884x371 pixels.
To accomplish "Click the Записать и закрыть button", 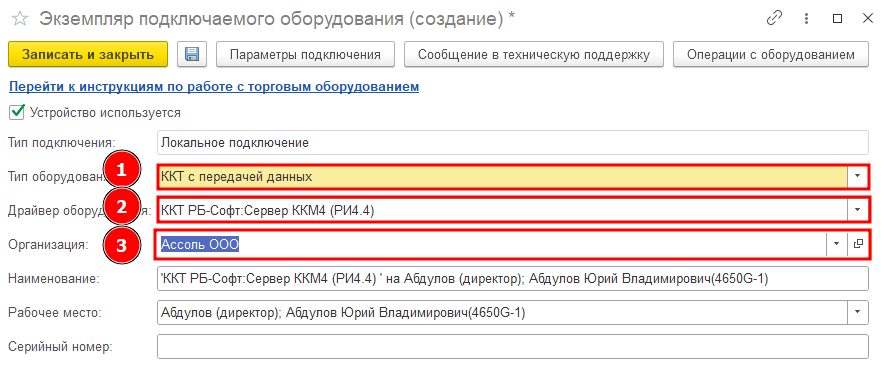I will (88, 55).
